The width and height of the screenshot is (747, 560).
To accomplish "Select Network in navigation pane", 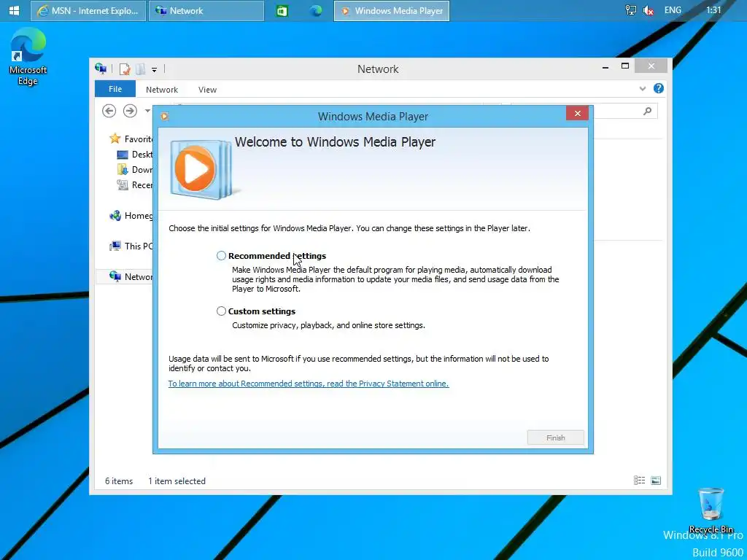I will [124, 276].
